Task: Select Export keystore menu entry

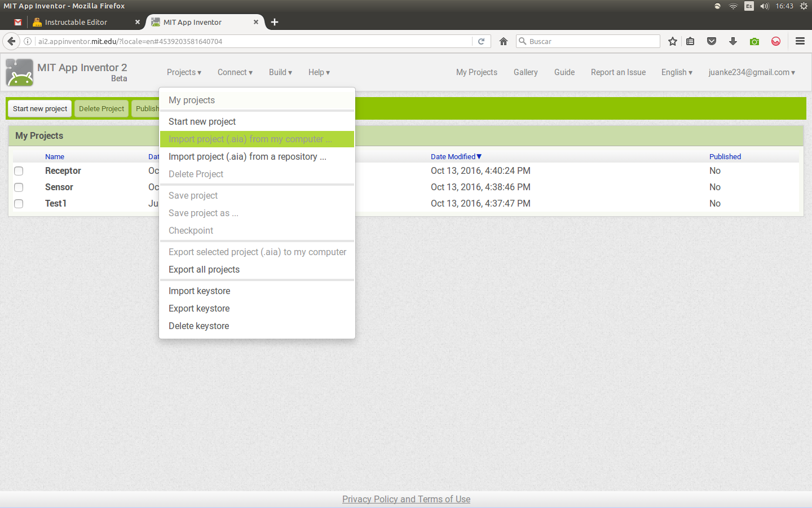Action: pos(257,308)
